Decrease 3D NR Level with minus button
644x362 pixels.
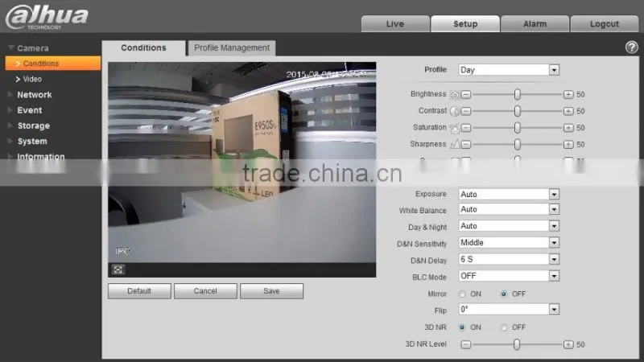466,345
